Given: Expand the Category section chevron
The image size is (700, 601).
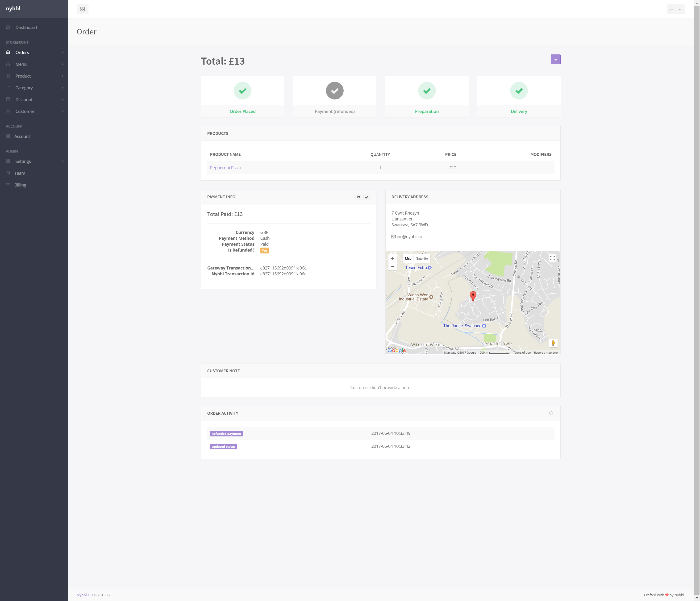Looking at the screenshot, I should point(63,88).
